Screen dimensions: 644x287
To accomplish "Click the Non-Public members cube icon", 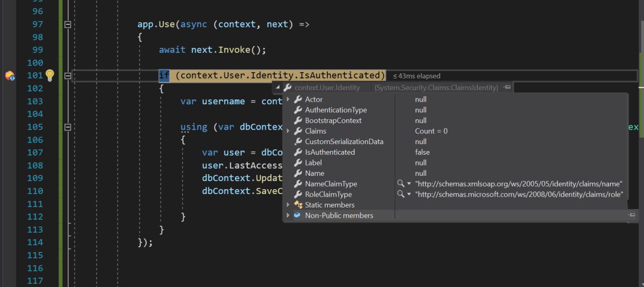I will [297, 216].
